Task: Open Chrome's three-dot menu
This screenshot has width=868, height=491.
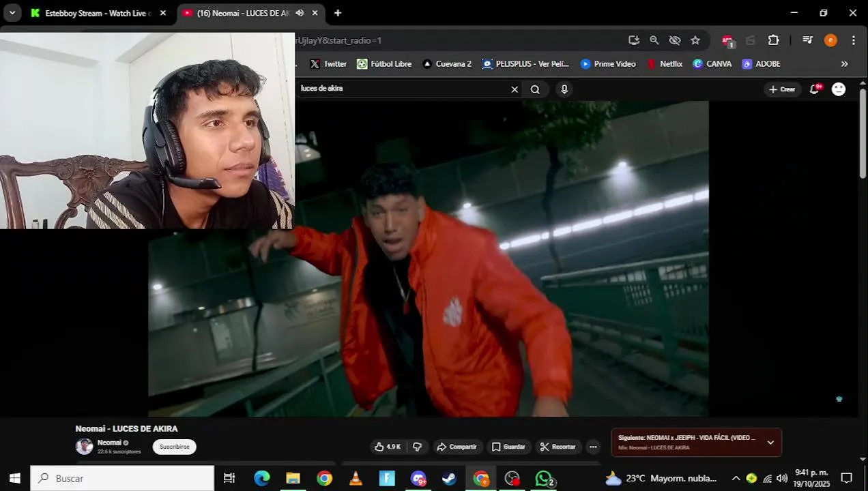Action: [x=853, y=40]
